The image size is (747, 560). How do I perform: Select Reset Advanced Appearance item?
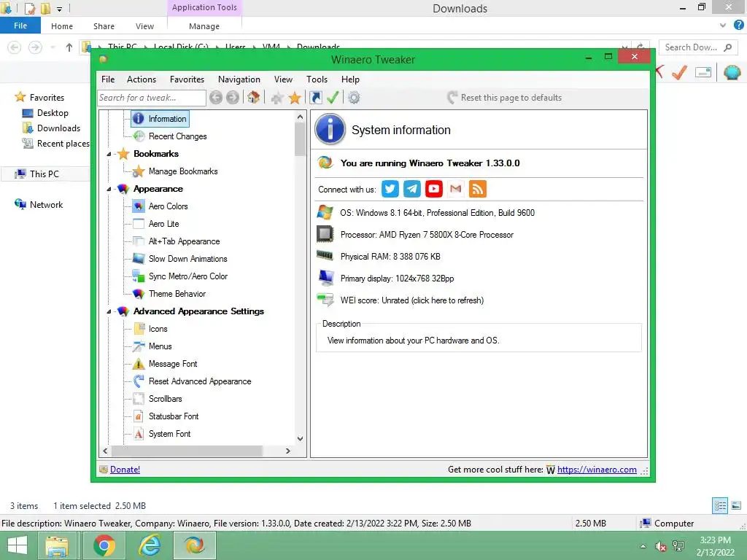pos(200,381)
